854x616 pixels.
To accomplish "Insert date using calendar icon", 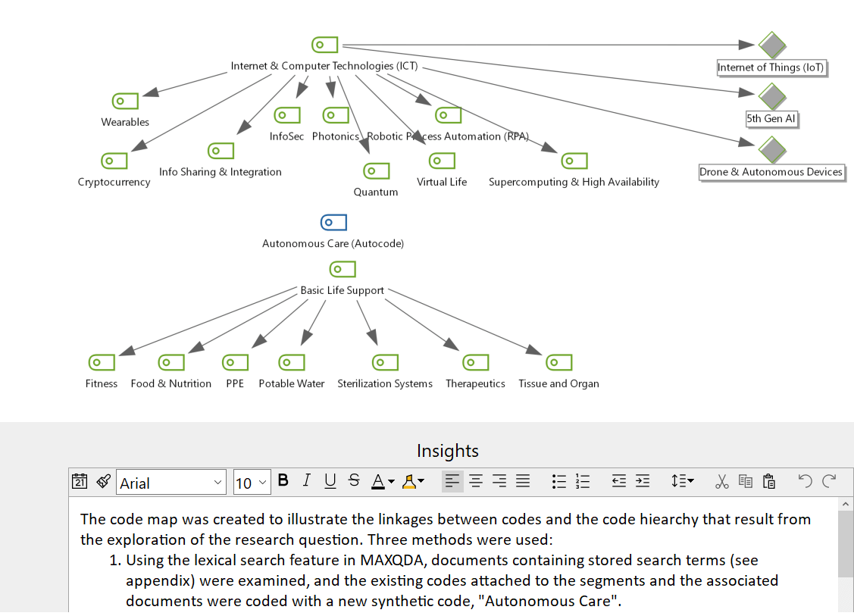I will tap(80, 481).
